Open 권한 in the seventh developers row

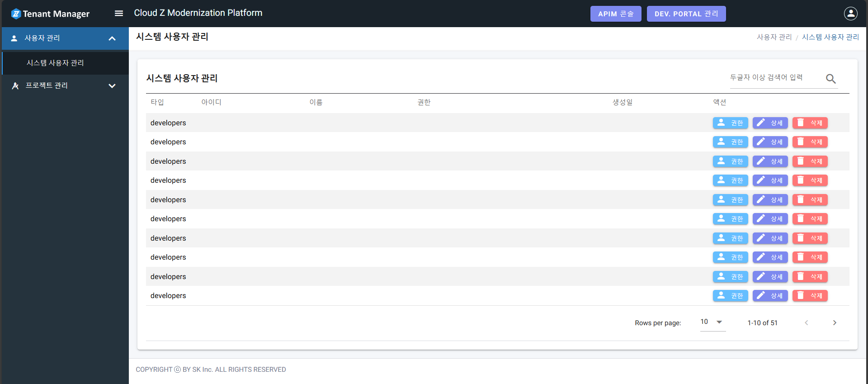point(730,238)
